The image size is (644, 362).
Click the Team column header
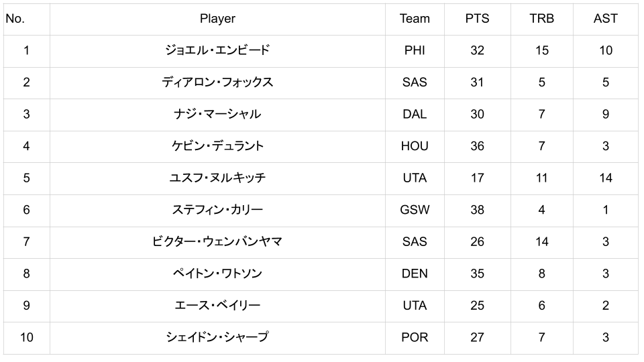pos(415,19)
